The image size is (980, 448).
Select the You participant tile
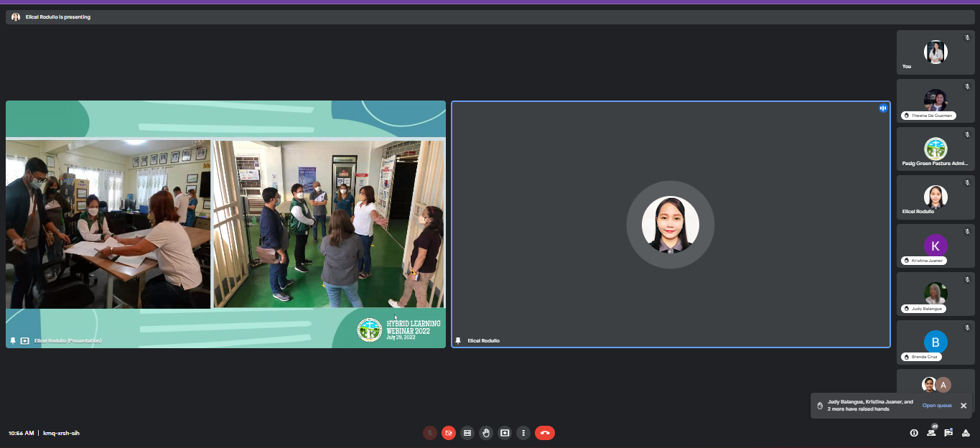(935, 52)
